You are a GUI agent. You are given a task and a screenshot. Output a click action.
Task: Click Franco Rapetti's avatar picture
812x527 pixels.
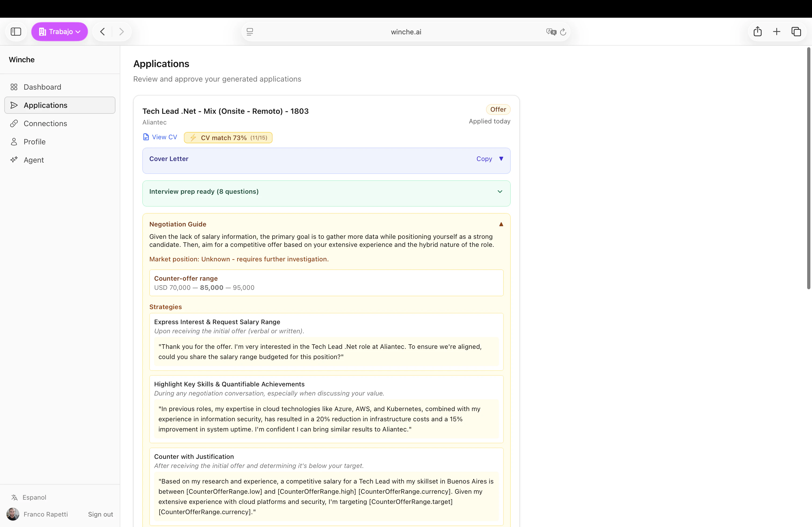[x=13, y=514]
